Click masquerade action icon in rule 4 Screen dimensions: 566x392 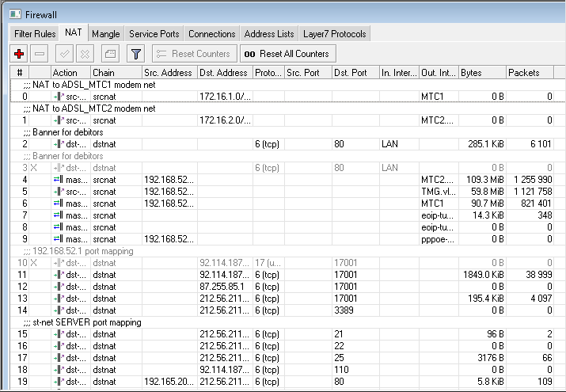click(x=58, y=180)
